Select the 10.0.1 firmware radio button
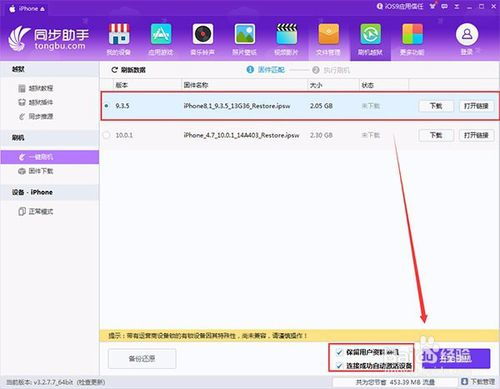 pos(106,135)
